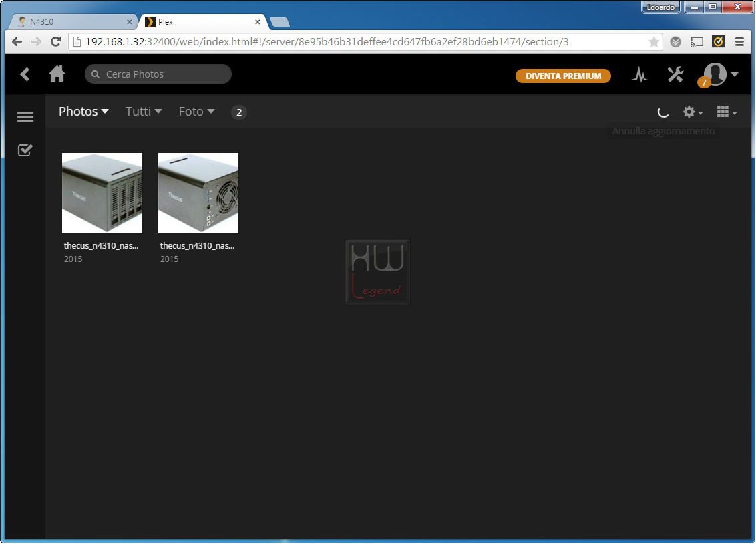Click the second thecus_n4310_nas... photo title

[197, 245]
